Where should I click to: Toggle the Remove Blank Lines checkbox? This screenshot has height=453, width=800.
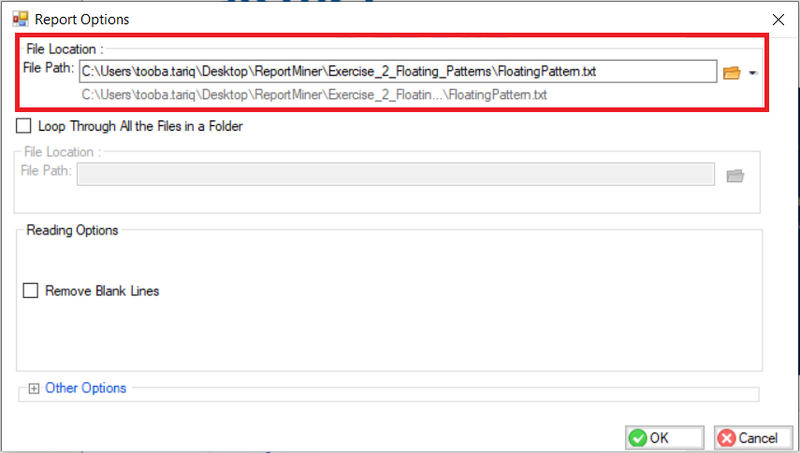click(30, 291)
